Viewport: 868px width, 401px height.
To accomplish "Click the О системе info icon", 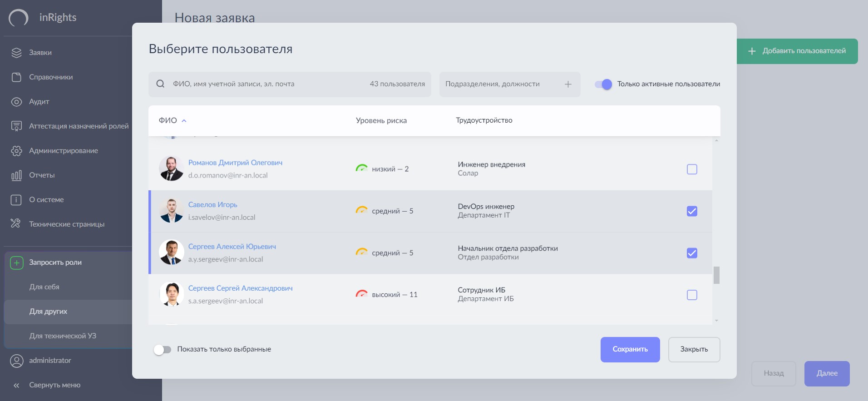I will click(16, 200).
